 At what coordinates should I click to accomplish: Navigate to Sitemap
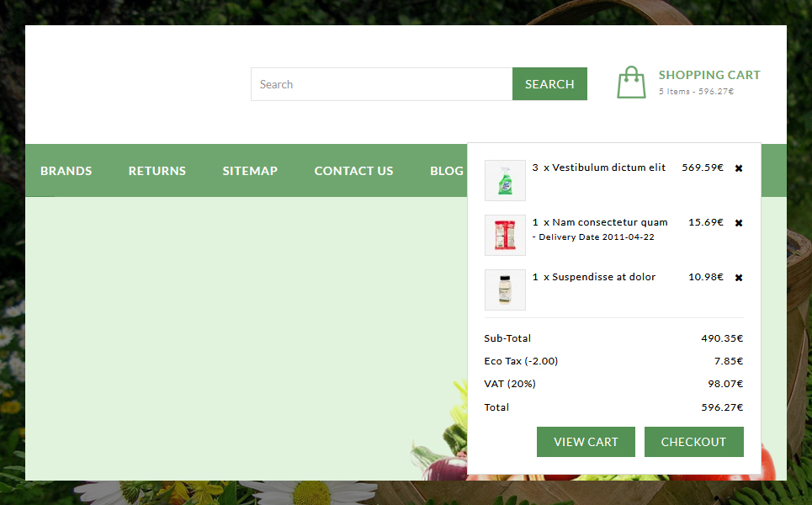point(250,171)
